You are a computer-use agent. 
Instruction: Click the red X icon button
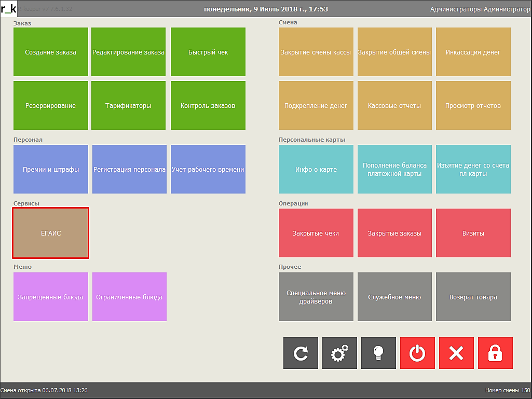point(456,353)
